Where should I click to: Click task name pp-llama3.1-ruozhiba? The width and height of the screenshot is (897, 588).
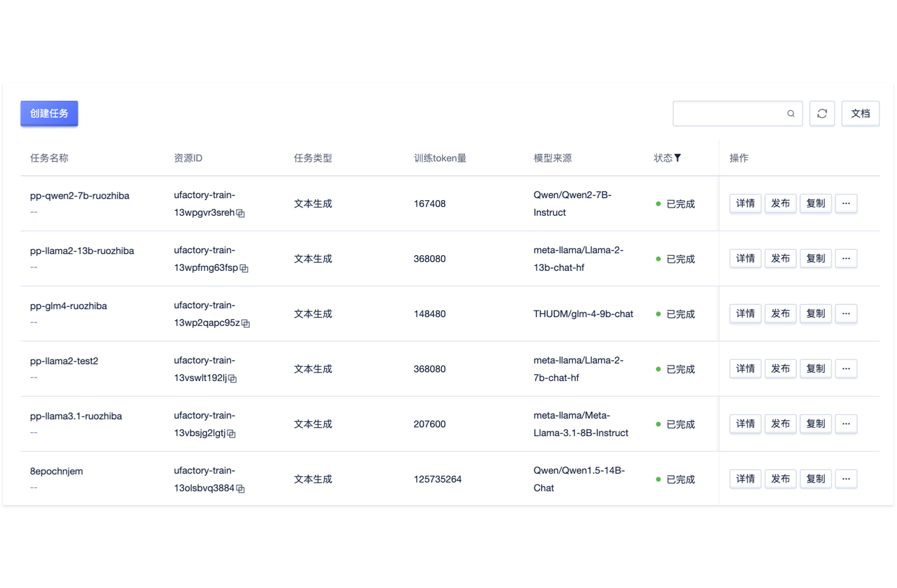point(76,416)
